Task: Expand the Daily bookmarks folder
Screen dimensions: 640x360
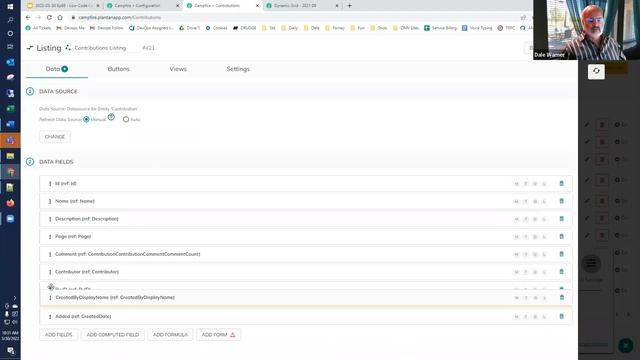Action: pos(290,28)
